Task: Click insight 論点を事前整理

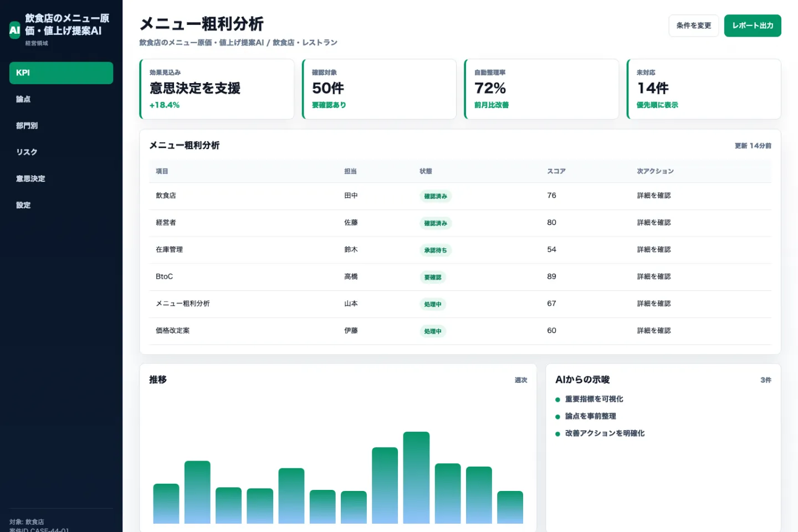Action: 591,416
